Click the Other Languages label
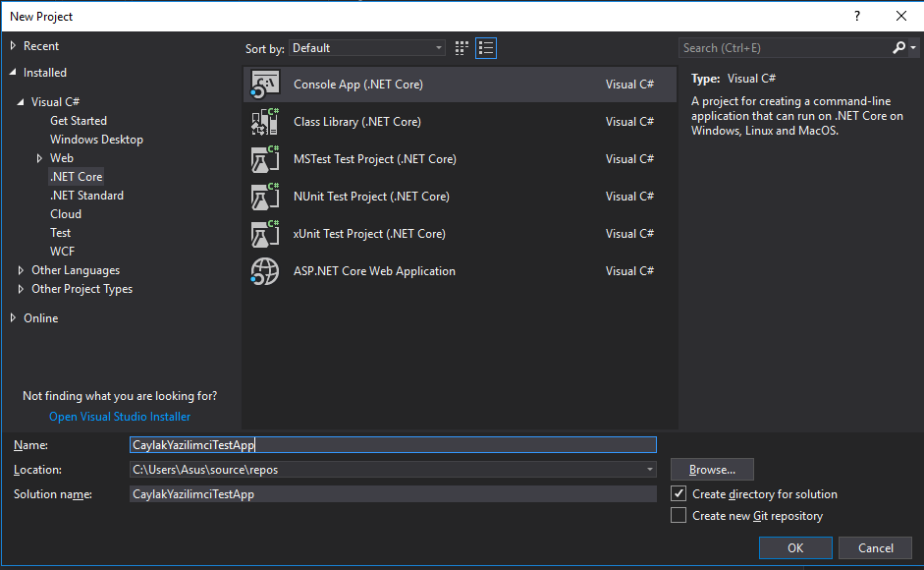The width and height of the screenshot is (924, 570). (76, 270)
